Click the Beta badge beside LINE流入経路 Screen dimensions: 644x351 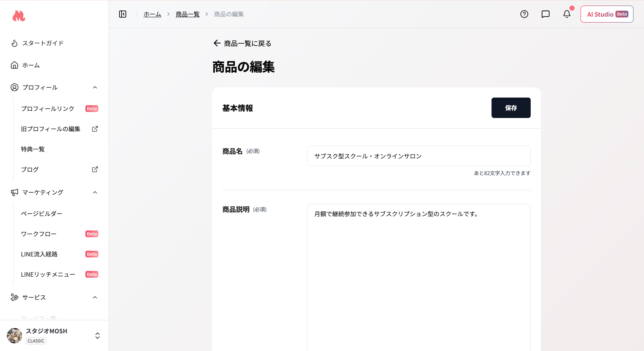click(x=92, y=254)
